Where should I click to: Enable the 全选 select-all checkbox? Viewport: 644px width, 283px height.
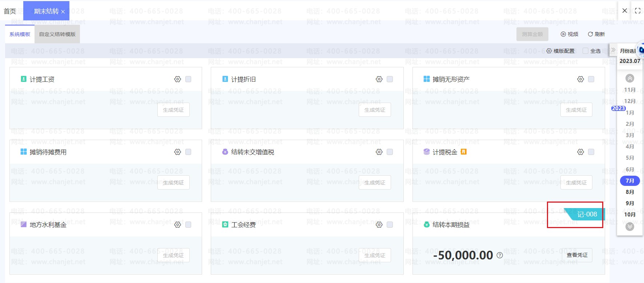click(585, 51)
